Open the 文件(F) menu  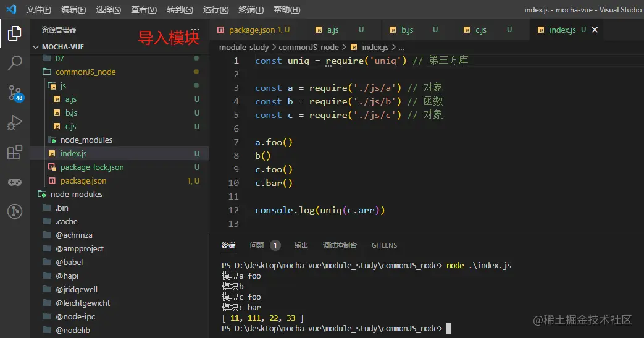[39, 9]
